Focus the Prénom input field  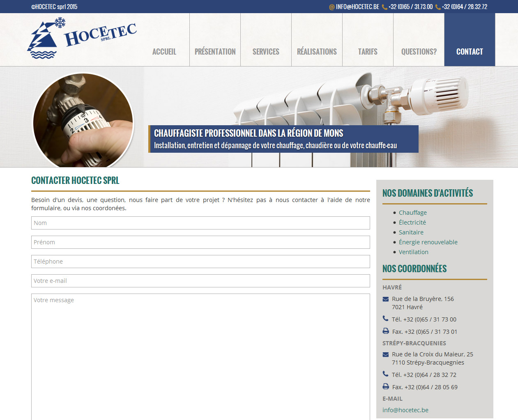tap(200, 242)
